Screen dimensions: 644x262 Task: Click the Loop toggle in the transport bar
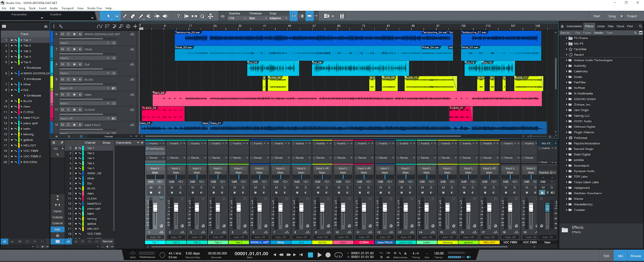339,255
